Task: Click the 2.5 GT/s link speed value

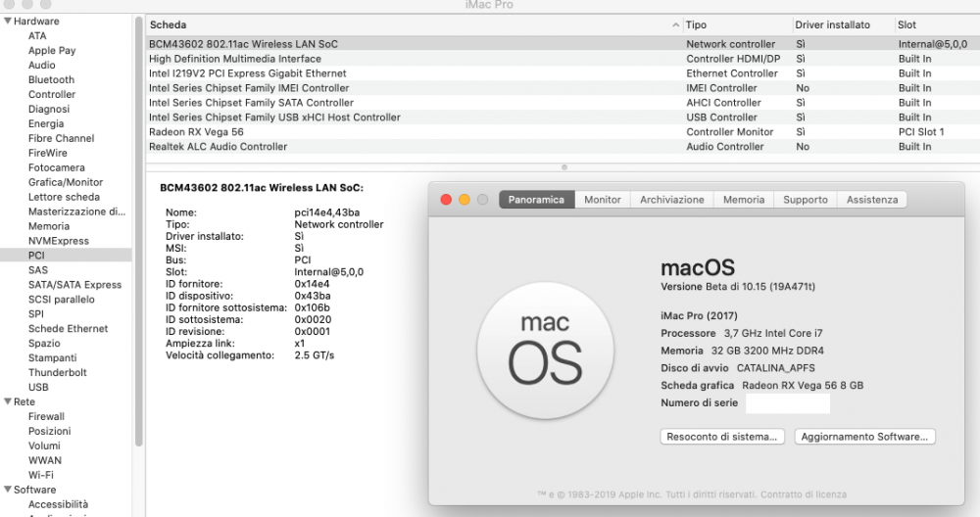Action: [x=315, y=355]
